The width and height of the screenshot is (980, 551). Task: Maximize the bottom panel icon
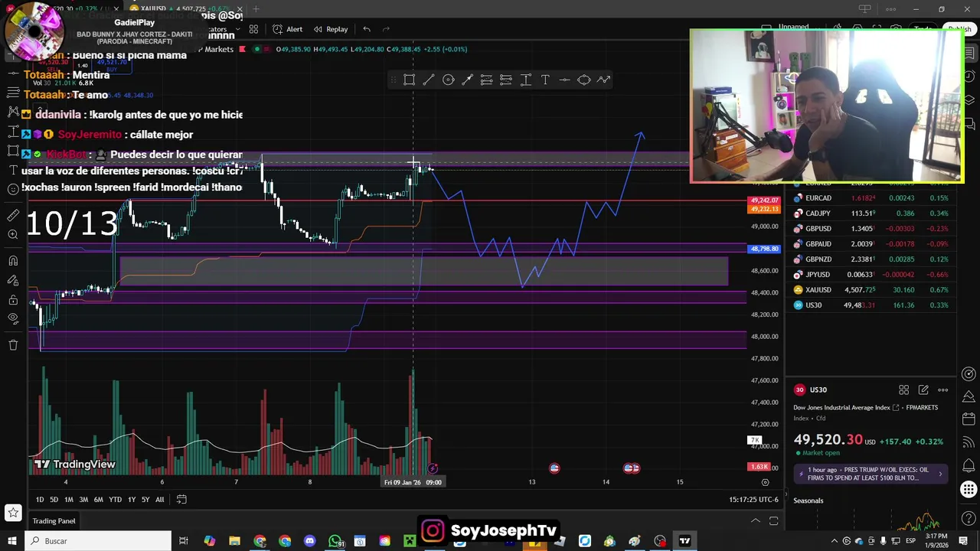point(773,521)
